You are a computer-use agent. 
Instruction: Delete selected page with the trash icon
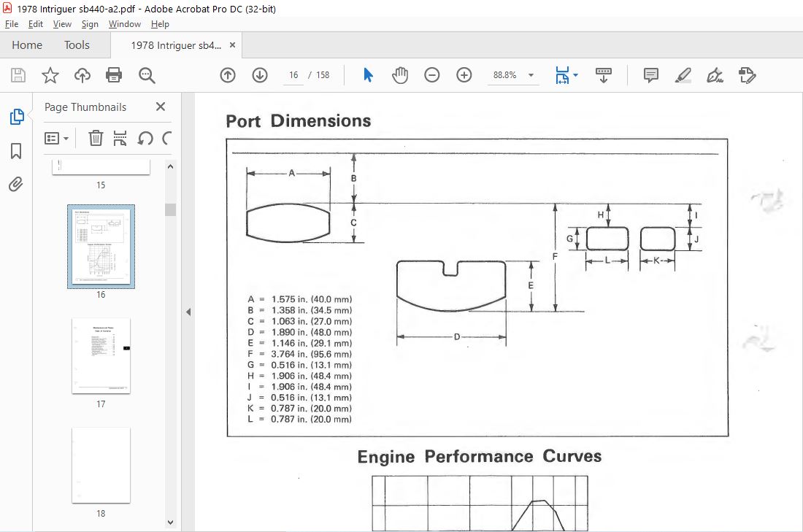[x=96, y=138]
